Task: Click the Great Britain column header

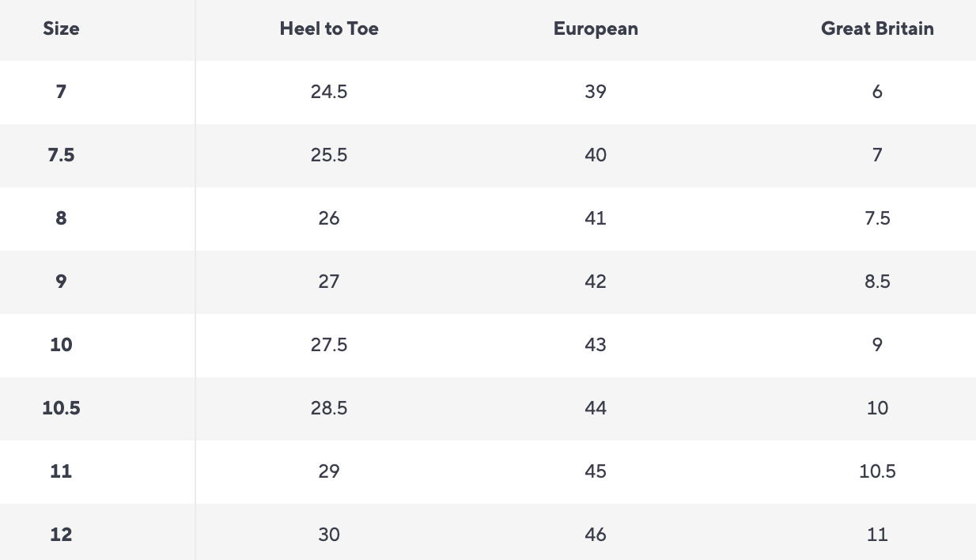Action: click(877, 29)
